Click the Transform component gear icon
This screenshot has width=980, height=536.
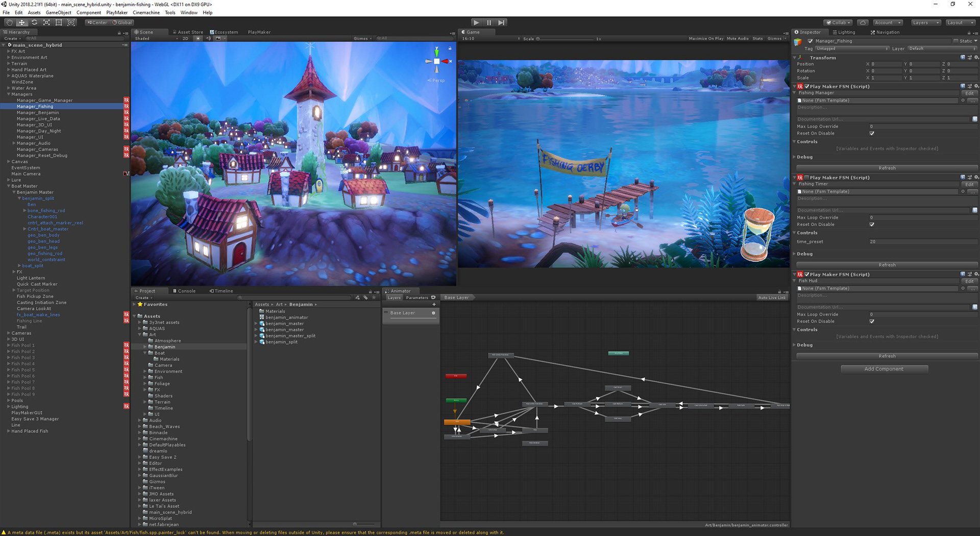coord(976,58)
